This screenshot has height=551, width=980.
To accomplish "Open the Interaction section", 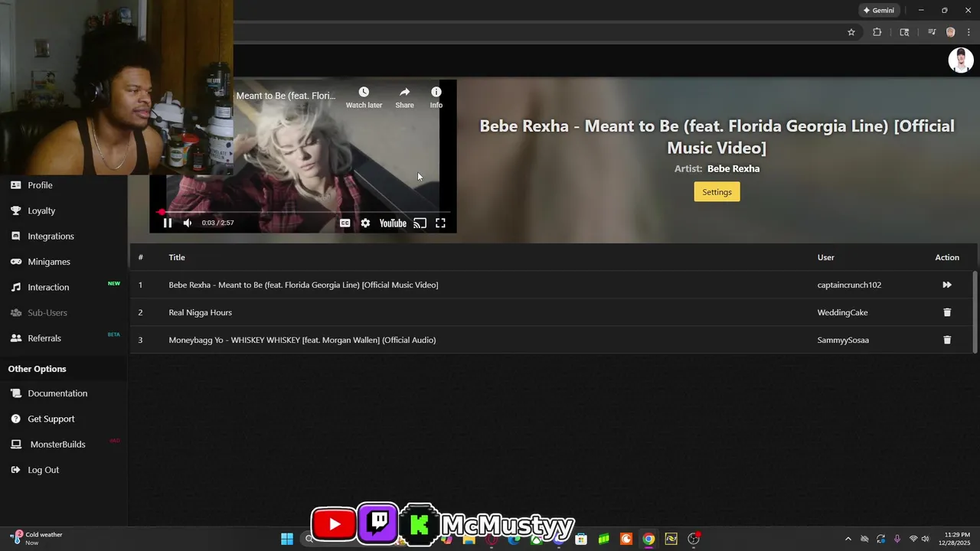I will click(x=48, y=287).
